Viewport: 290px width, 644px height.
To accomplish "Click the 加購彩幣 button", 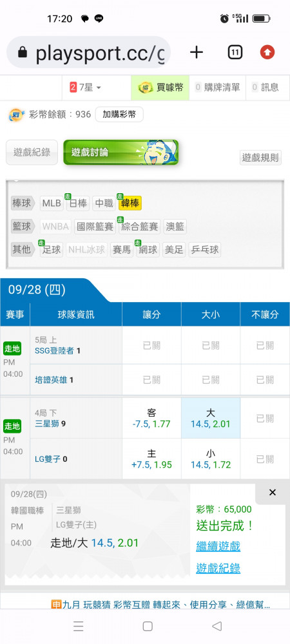I will [x=119, y=115].
